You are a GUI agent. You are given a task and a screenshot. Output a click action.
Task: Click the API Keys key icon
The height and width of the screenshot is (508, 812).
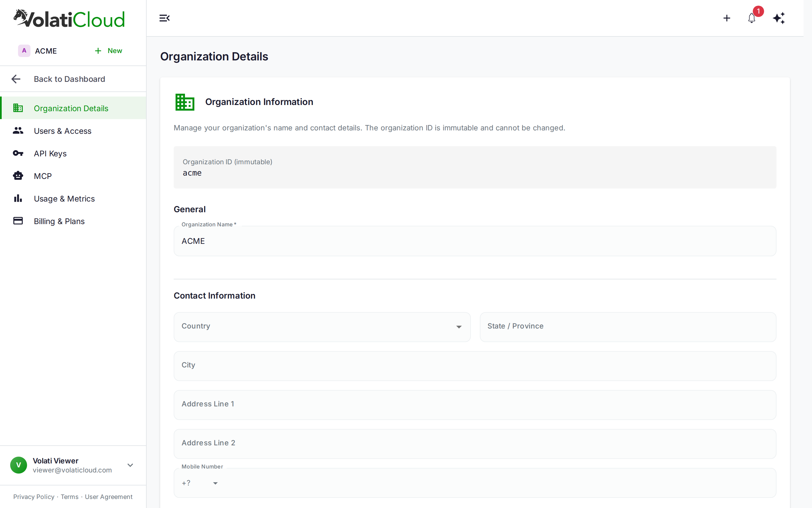tap(18, 153)
